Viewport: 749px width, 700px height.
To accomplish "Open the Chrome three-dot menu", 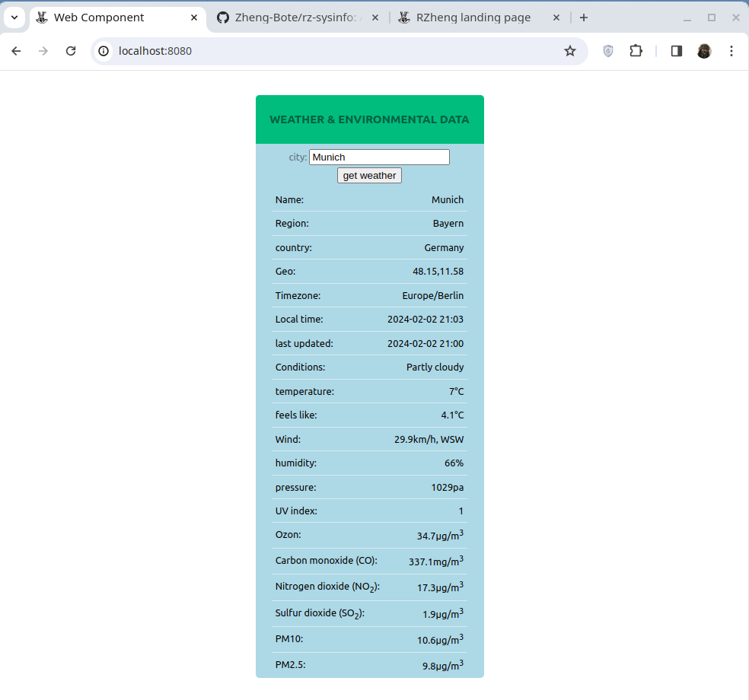I will (x=731, y=51).
